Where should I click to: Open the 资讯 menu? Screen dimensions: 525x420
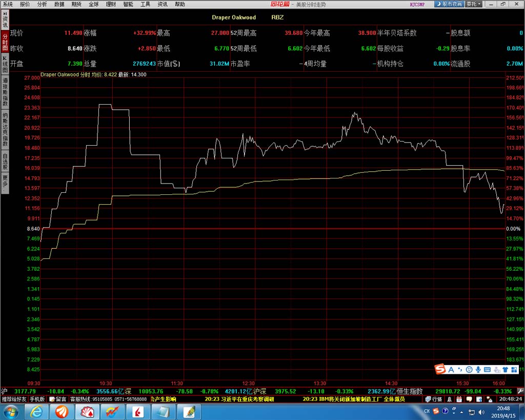coord(163,4)
